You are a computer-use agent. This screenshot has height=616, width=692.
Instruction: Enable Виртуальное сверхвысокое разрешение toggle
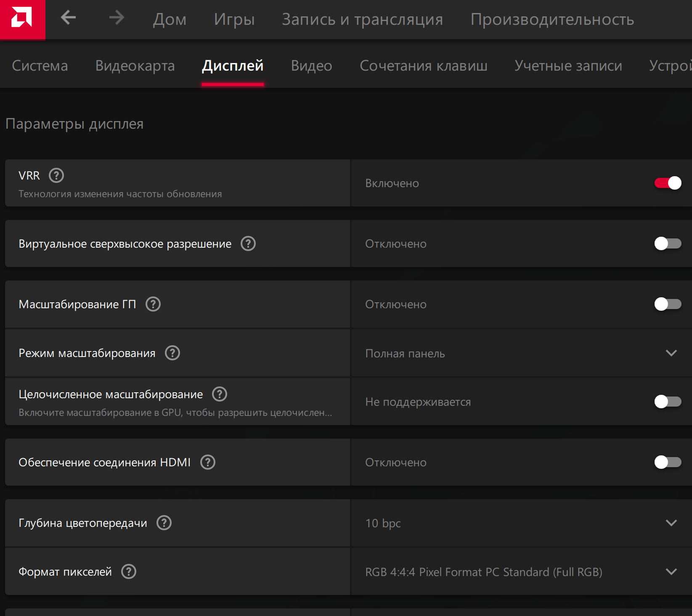[x=668, y=243]
